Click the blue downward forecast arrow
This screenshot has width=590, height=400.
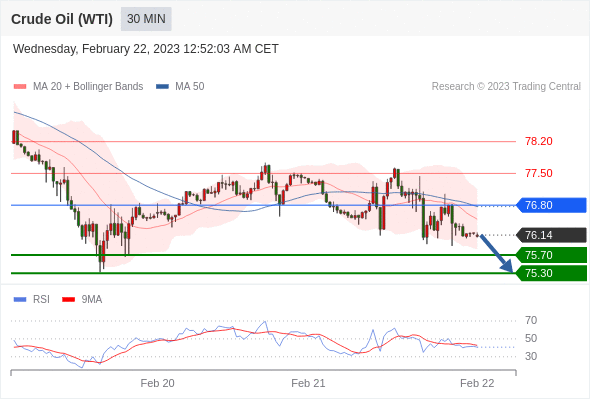(496, 253)
